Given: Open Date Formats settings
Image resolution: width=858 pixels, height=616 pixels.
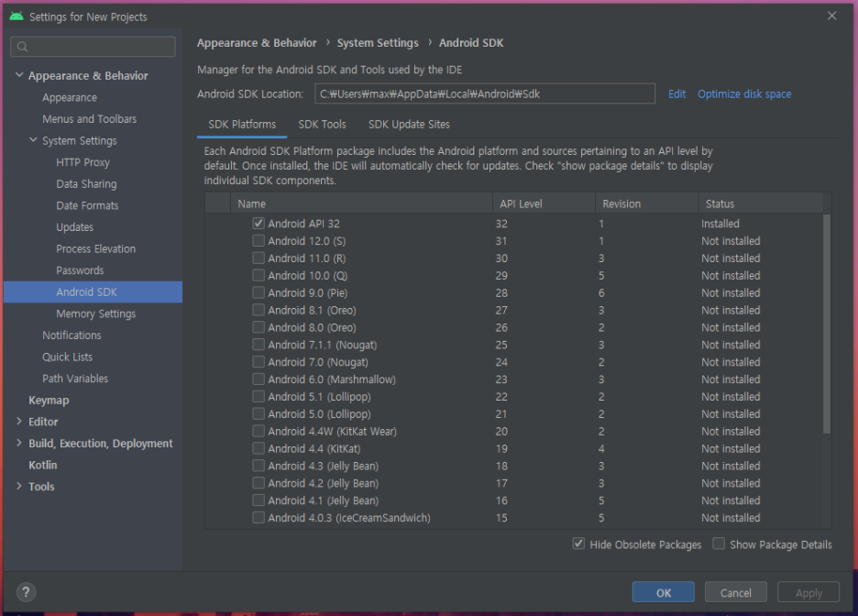Looking at the screenshot, I should pyautogui.click(x=87, y=205).
